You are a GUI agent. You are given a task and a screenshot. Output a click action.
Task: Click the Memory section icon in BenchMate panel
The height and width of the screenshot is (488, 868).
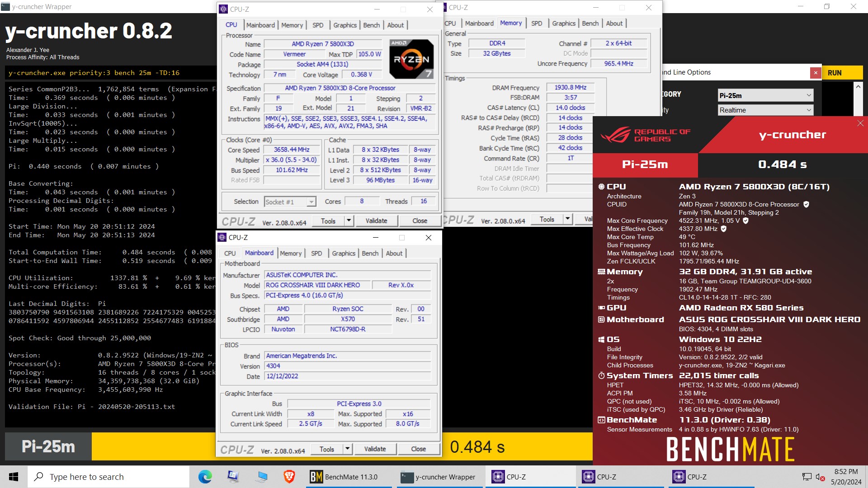[601, 272]
